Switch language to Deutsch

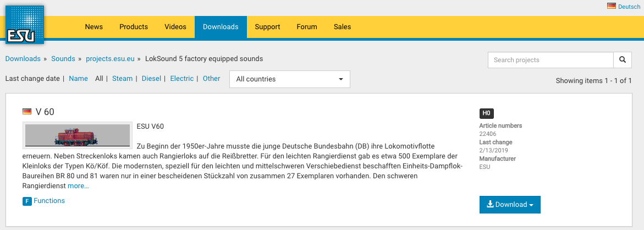[x=629, y=7]
